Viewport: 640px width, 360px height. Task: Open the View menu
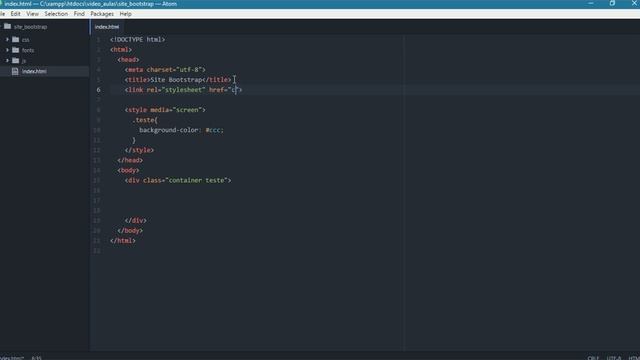(32, 14)
